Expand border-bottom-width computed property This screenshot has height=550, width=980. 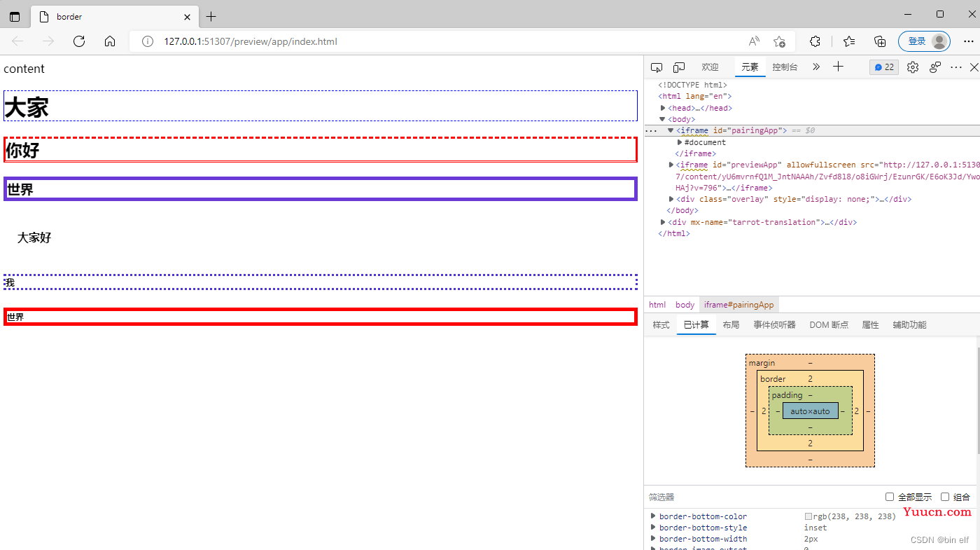654,539
